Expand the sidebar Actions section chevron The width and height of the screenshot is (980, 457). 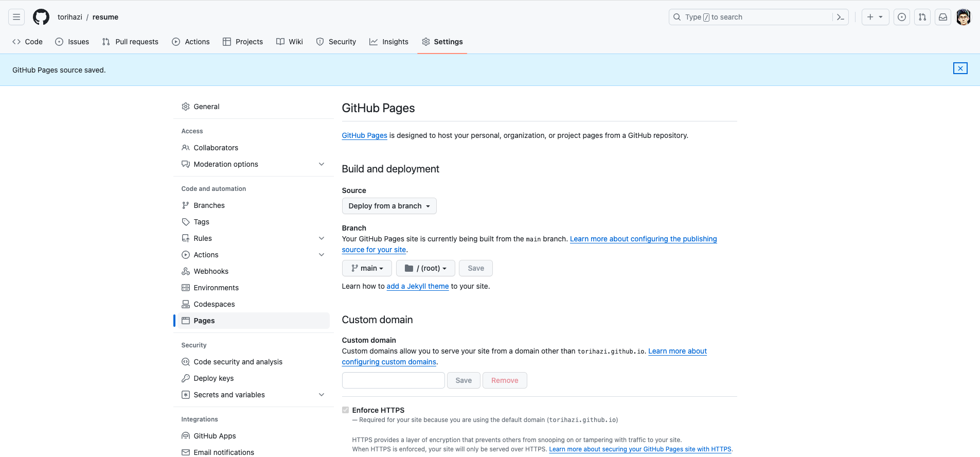322,255
